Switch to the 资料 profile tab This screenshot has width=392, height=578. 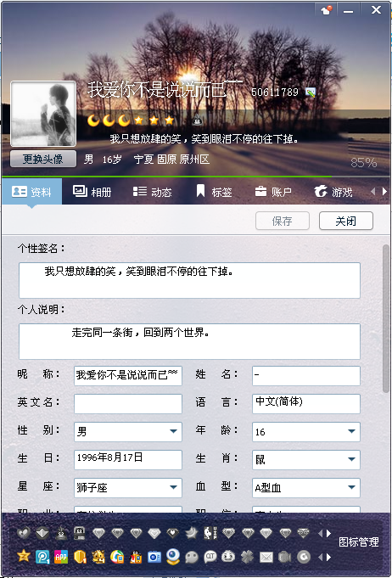click(x=32, y=192)
